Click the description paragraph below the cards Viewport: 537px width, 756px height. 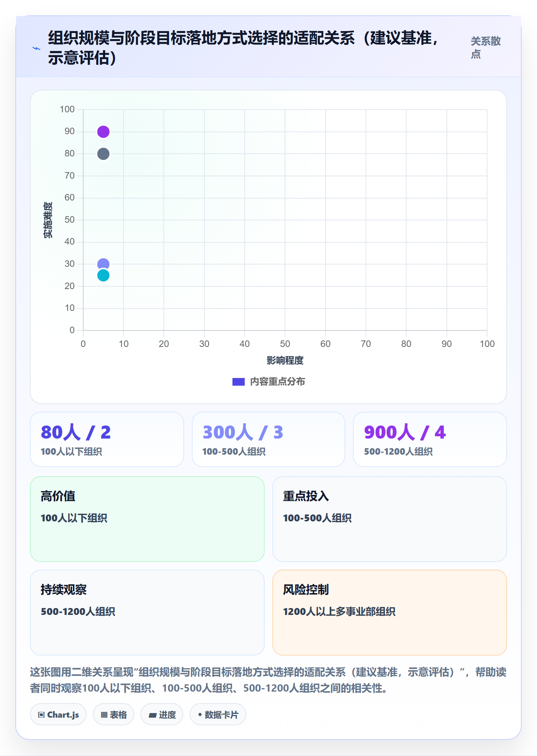(x=268, y=680)
